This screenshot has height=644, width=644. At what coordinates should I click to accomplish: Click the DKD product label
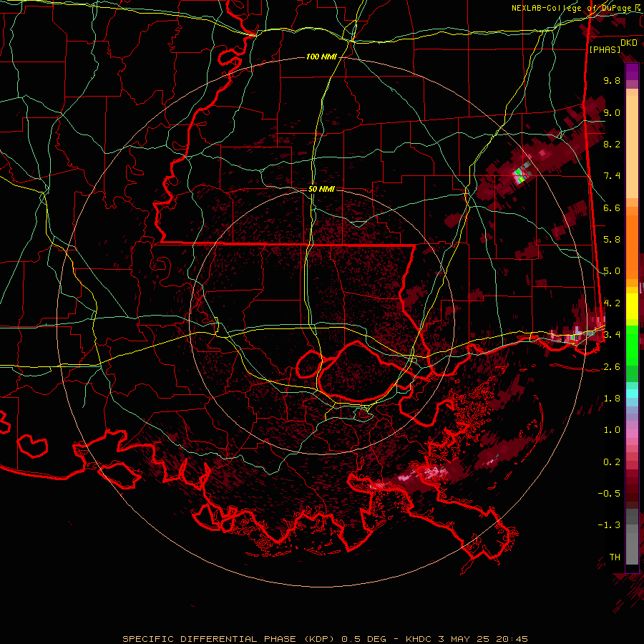(628, 43)
